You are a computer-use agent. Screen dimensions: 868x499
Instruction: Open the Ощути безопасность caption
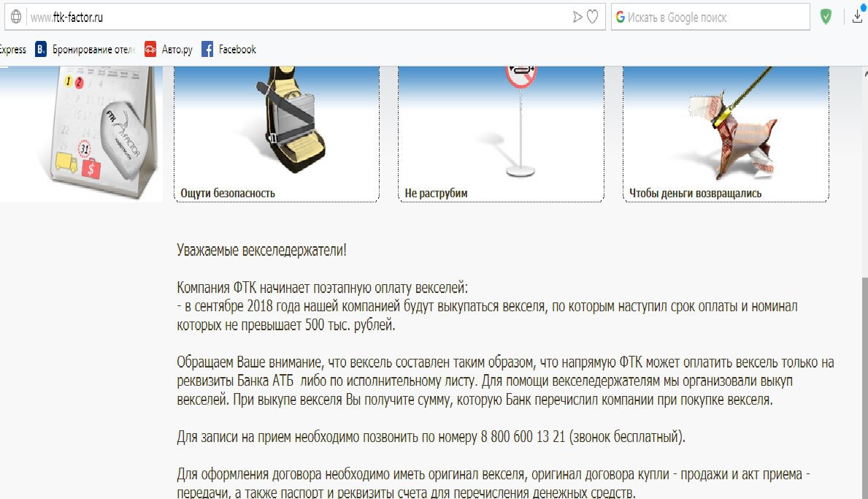tap(228, 194)
